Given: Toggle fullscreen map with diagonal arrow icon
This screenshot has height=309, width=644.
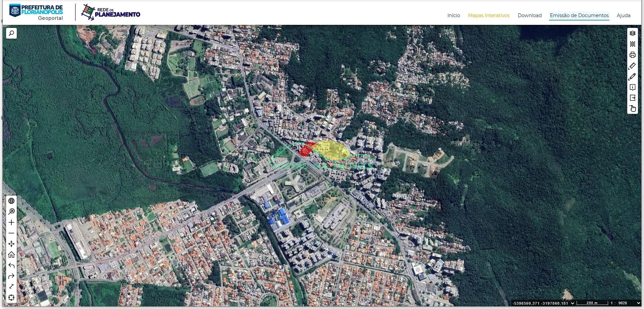Looking at the screenshot, I should coord(11,286).
